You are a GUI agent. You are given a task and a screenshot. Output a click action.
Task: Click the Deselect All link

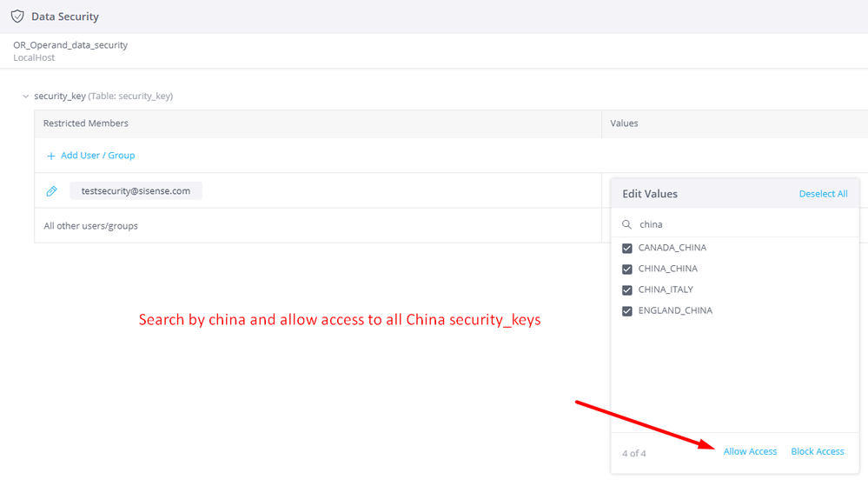(823, 194)
